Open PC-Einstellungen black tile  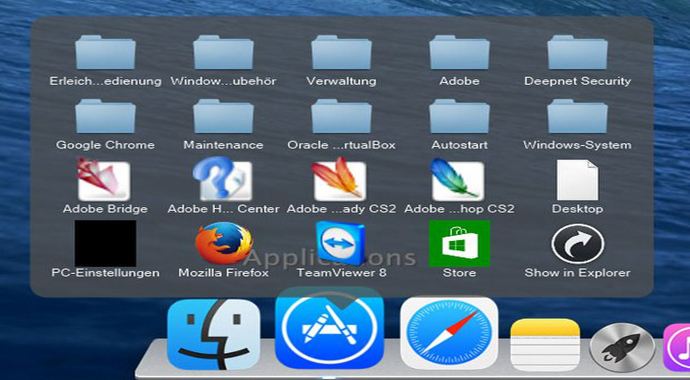click(105, 243)
